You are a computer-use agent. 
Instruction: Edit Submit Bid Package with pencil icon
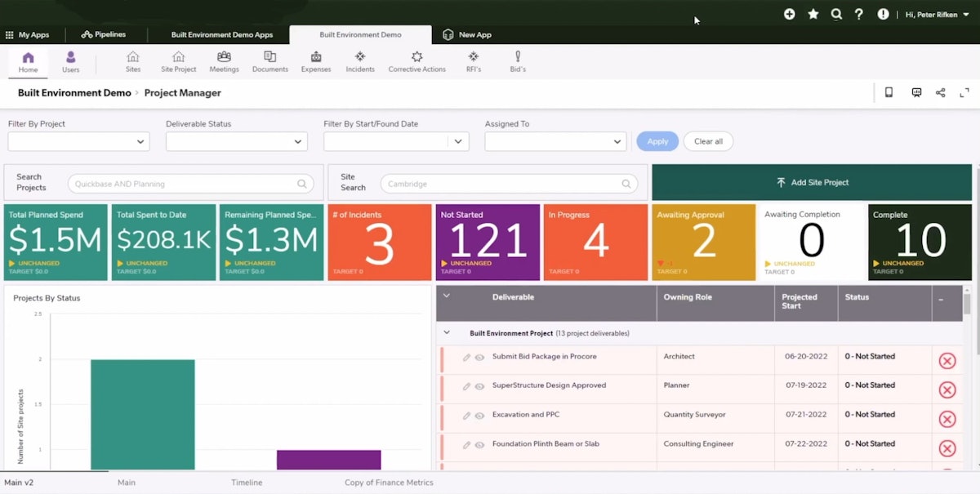click(x=466, y=357)
